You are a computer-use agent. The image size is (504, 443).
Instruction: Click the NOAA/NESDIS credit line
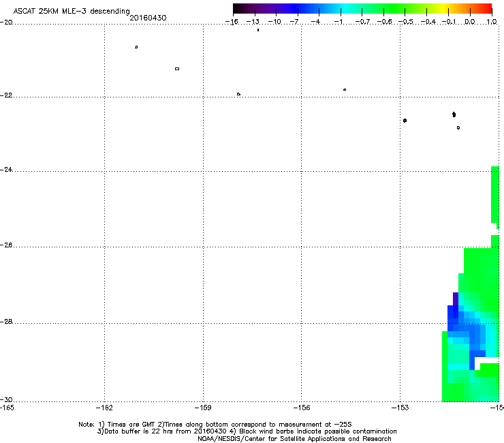point(294,438)
